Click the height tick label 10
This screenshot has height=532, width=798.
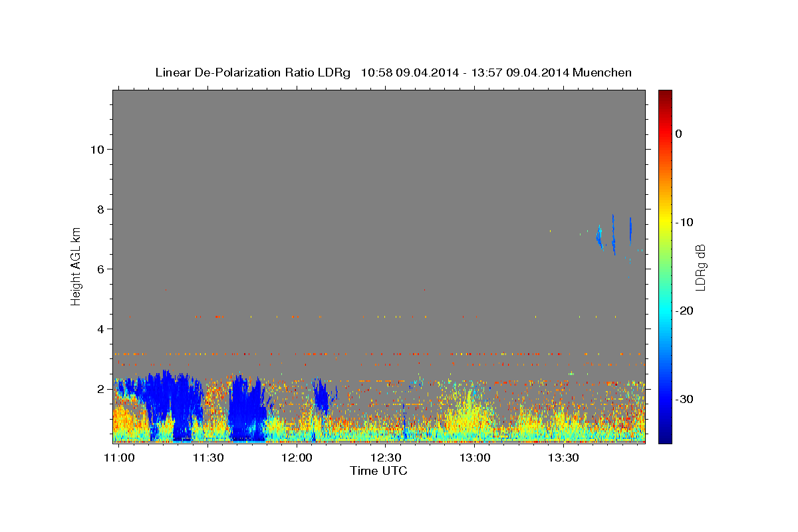pos(98,150)
